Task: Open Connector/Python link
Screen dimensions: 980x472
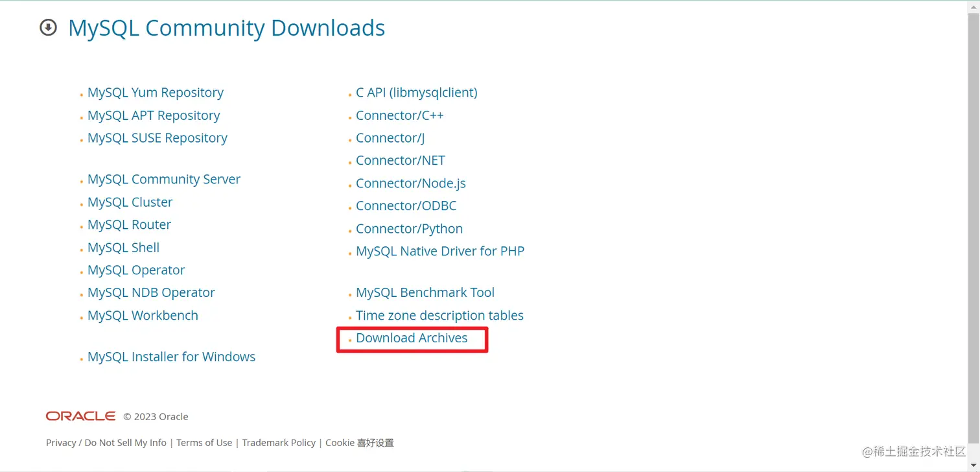Action: 410,229
